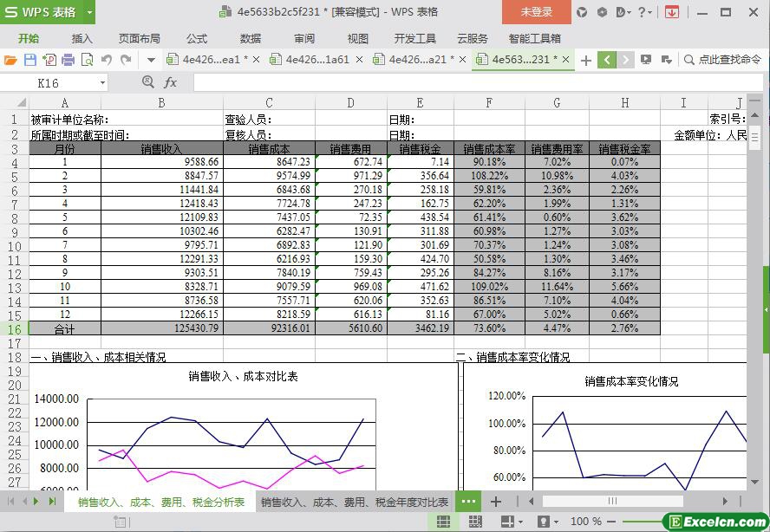770x532 pixels.
Task: Click the open folder icon in the toolbar
Action: tap(10, 60)
